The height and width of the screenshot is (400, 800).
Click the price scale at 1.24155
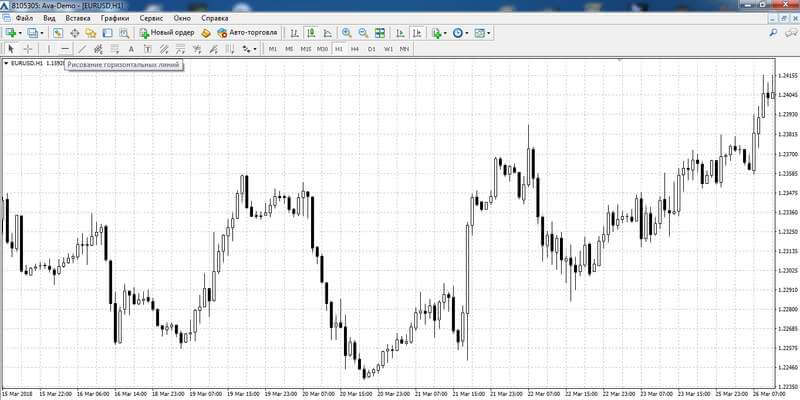pyautogui.click(x=789, y=75)
